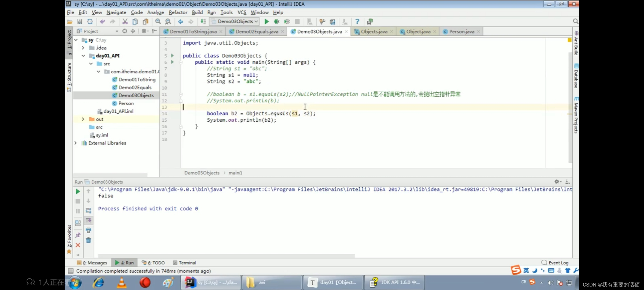This screenshot has height=290, width=644.
Task: Open Run panel gear settings dropdown
Action: coord(558,182)
